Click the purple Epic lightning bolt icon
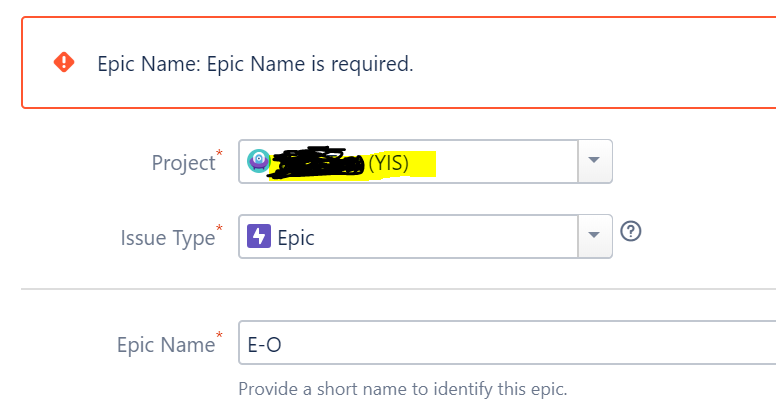 click(258, 237)
